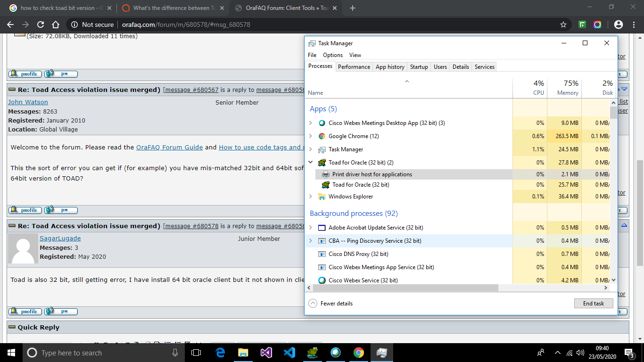
Task: Collapse Task Manager with Fewer details
Action: (x=331, y=304)
